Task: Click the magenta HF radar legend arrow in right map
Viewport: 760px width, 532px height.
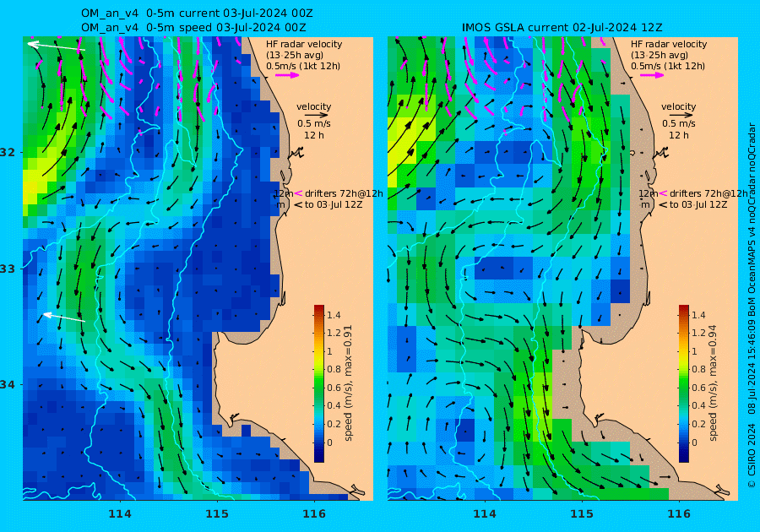Action: pos(652,75)
